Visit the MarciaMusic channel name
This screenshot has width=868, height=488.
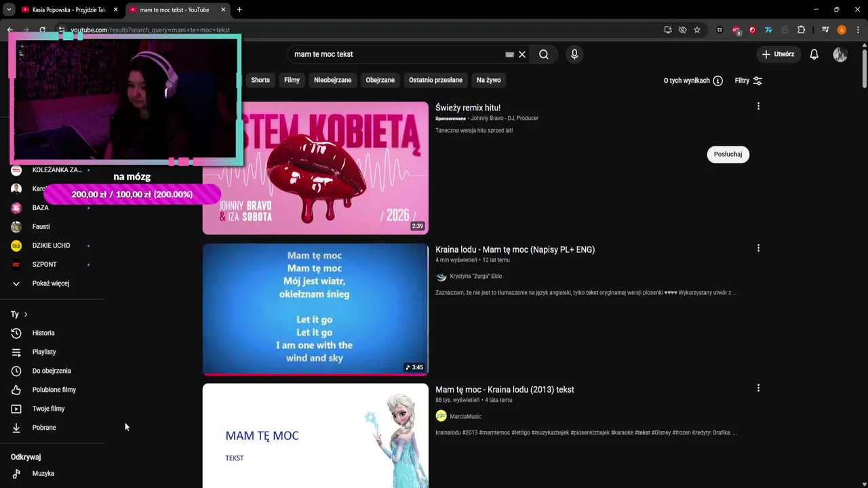(x=465, y=417)
